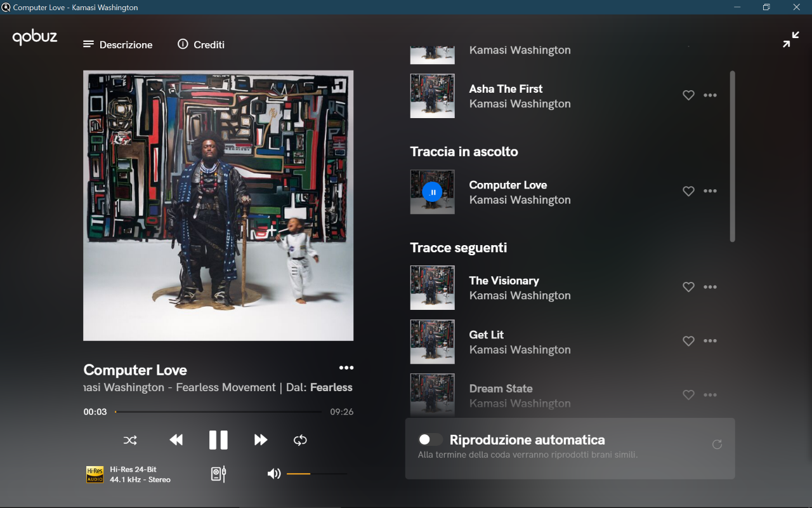Open options menu for Dream State
Image resolution: width=812 pixels, height=508 pixels.
tap(710, 395)
